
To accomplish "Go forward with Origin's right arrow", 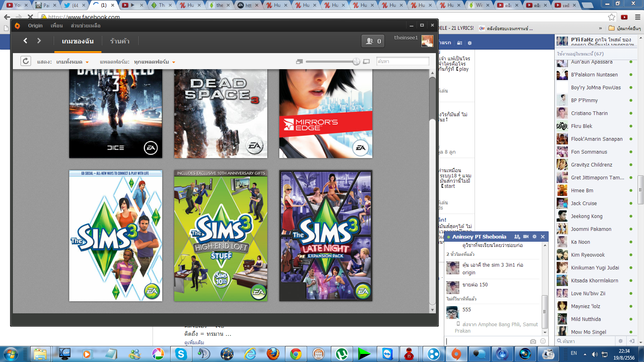I will (x=39, y=41).
